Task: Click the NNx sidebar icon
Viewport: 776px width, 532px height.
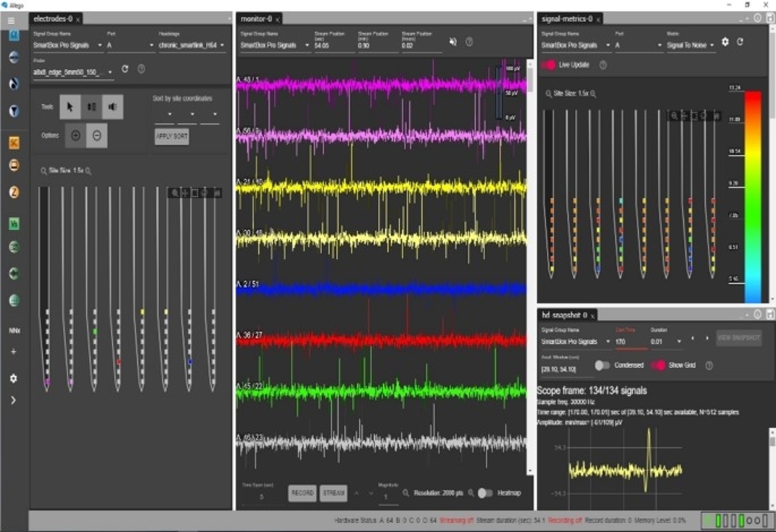Action: (15, 331)
